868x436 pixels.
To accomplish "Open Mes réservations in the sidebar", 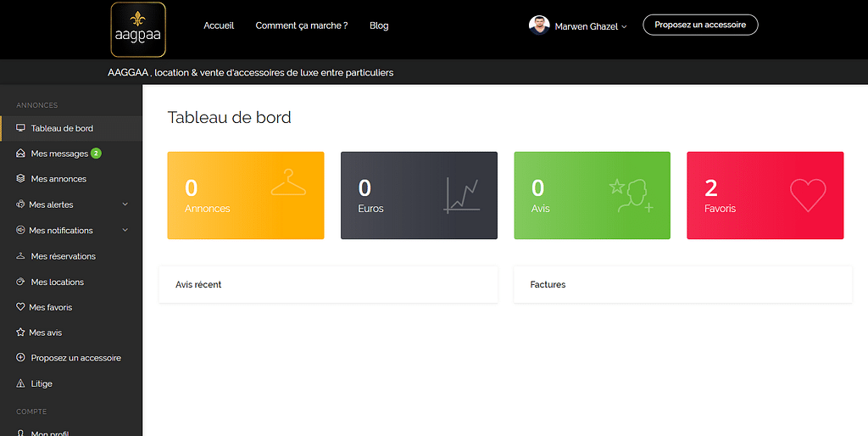I will coord(63,256).
